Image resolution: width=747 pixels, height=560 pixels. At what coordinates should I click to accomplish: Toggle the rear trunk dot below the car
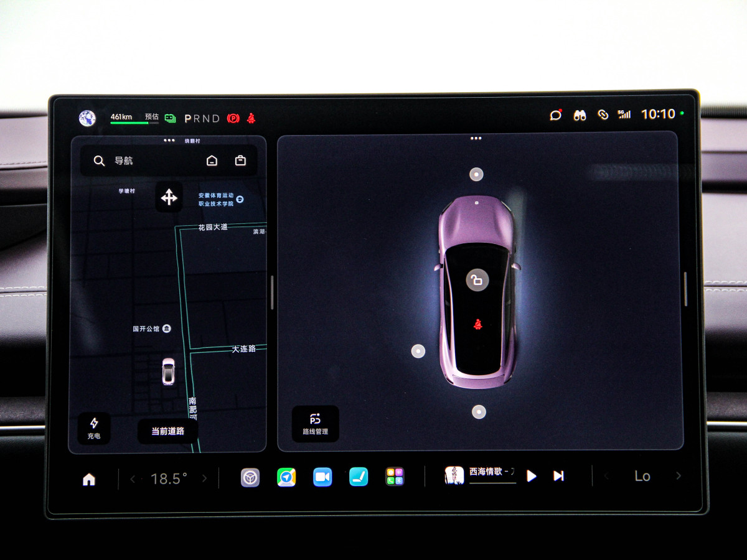[478, 411]
